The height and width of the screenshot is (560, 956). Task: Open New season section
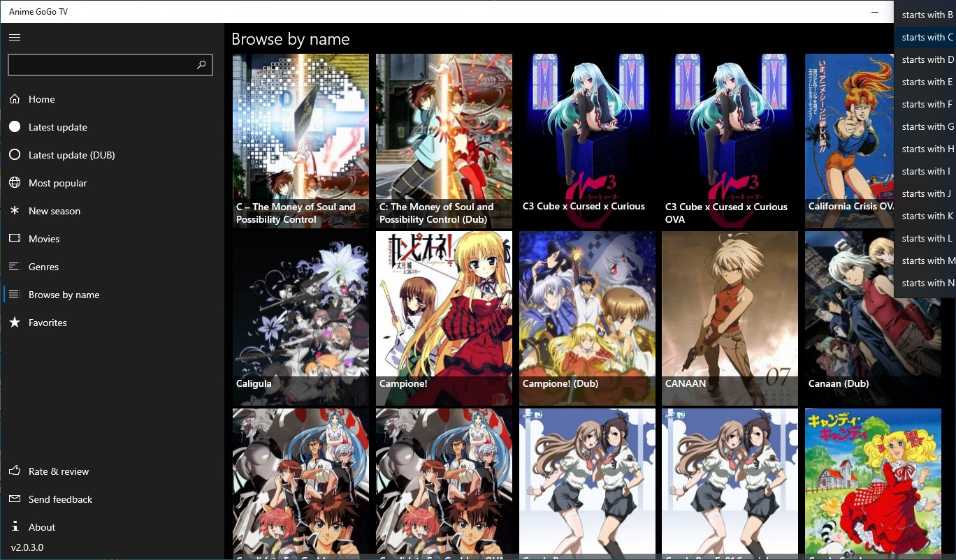pos(55,211)
